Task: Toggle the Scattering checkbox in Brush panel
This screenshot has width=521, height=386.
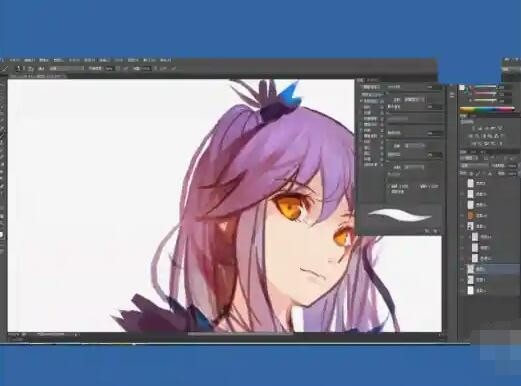Action: point(362,107)
